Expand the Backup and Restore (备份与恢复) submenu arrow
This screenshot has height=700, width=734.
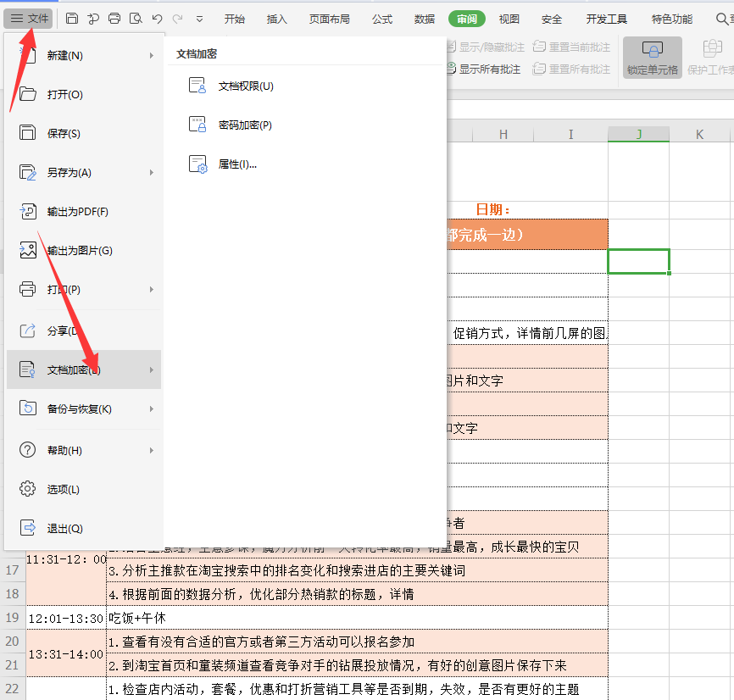pos(152,409)
